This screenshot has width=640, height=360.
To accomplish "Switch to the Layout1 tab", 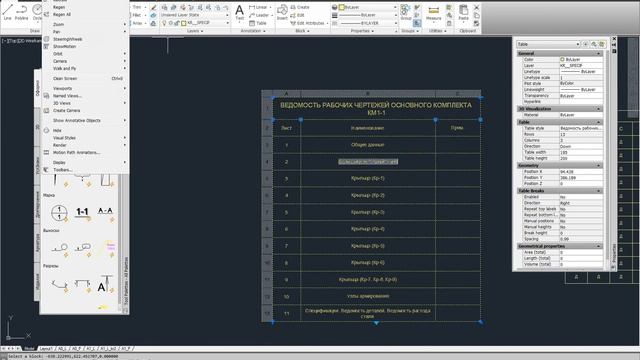I will [x=46, y=349].
